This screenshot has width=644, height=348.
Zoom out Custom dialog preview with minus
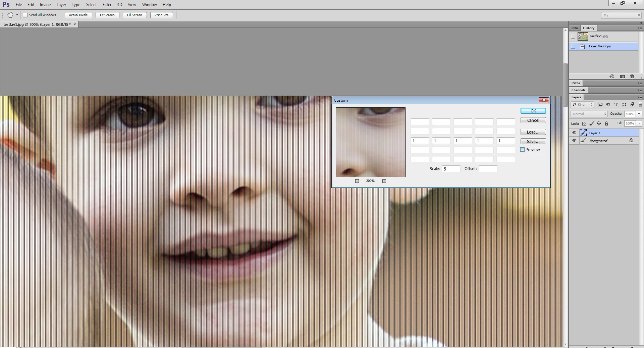coord(357,181)
